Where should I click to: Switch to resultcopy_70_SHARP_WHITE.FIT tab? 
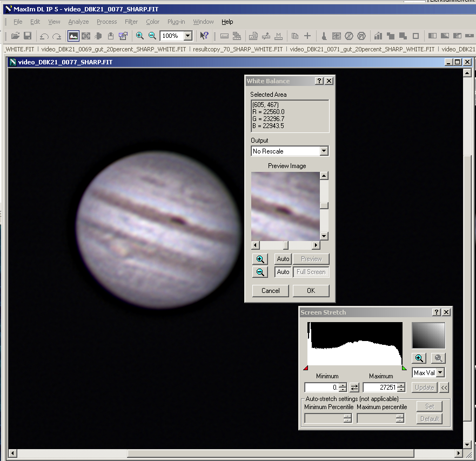(238, 49)
